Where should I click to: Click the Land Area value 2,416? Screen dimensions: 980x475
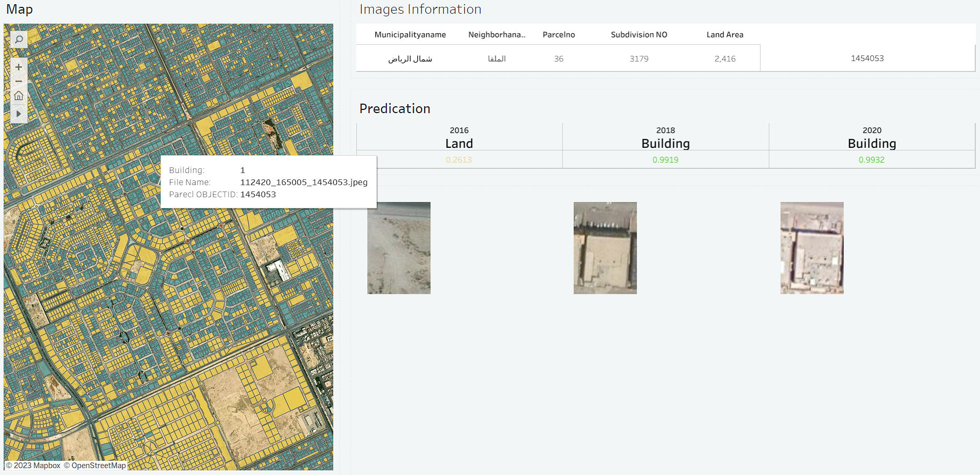click(x=725, y=59)
